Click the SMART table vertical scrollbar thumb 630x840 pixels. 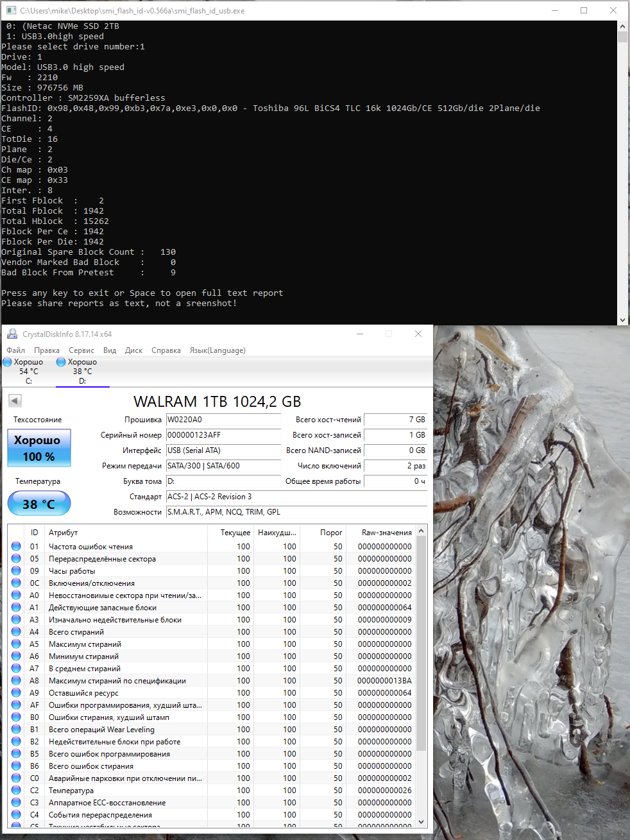(421, 644)
